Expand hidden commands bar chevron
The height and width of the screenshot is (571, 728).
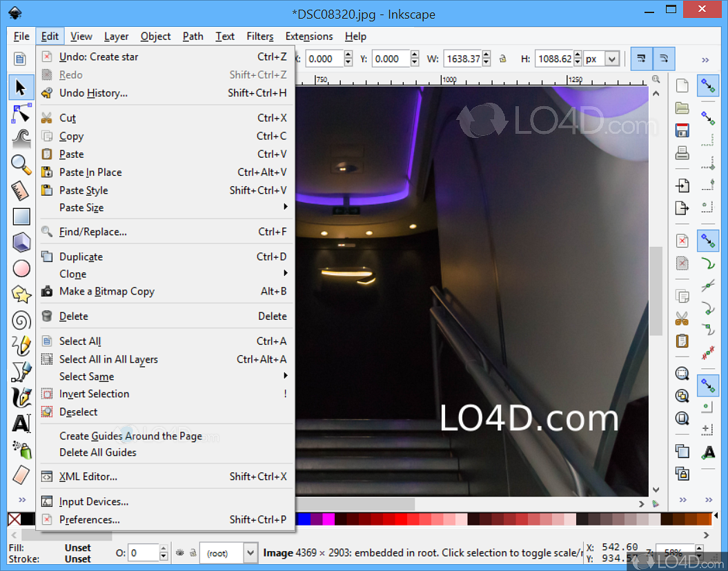click(682, 499)
